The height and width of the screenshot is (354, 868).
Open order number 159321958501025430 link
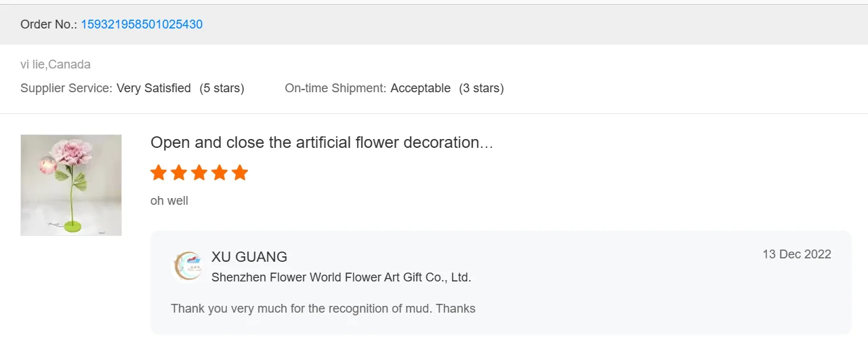tap(142, 24)
